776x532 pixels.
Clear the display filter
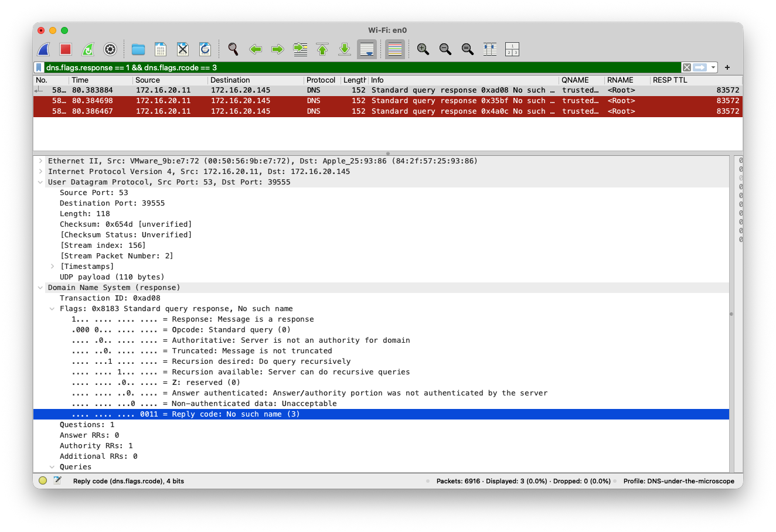[686, 67]
